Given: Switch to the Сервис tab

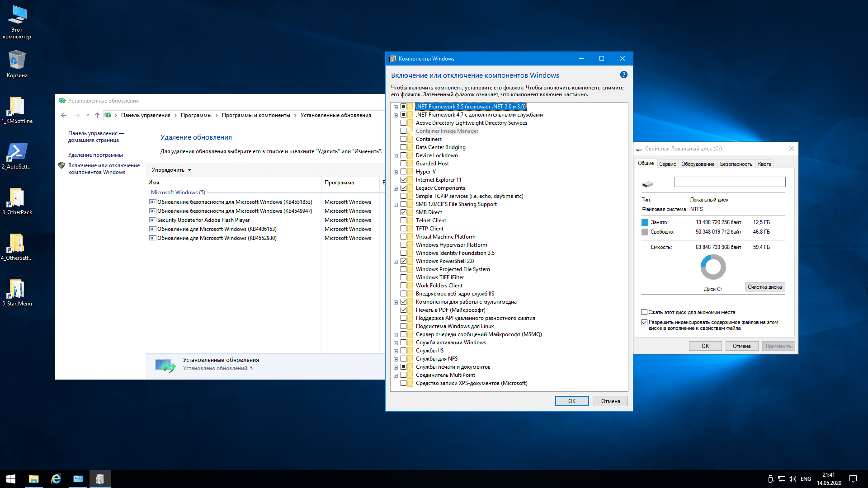Looking at the screenshot, I should [x=667, y=164].
